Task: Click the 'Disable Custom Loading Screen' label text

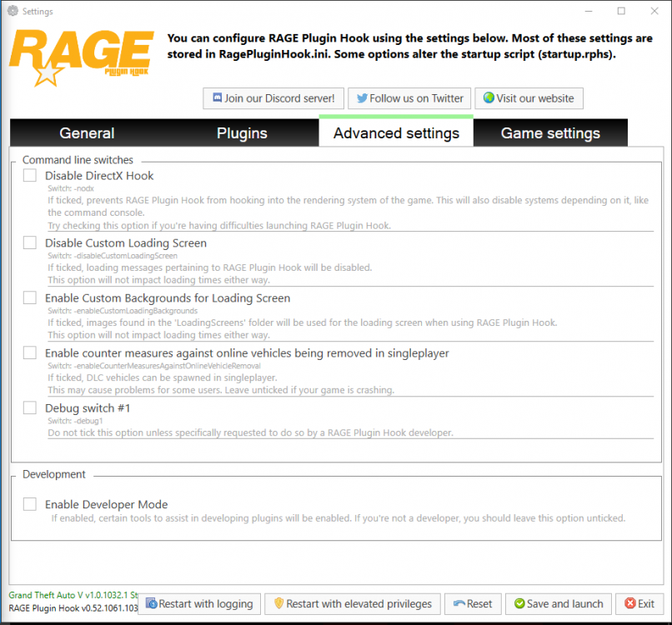Action: (x=126, y=242)
